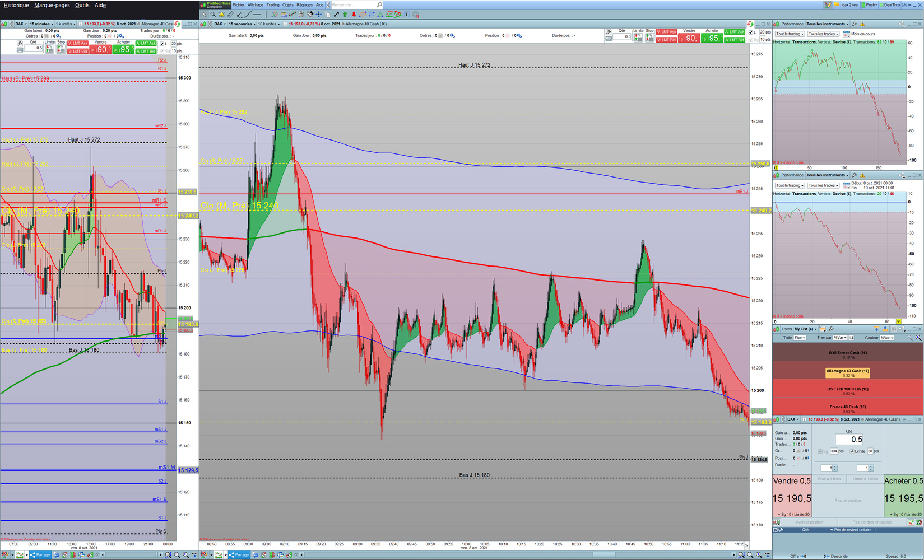Click the Allemagne 40 Cash heatmap tile
The height and width of the screenshot is (560, 924).
847,372
